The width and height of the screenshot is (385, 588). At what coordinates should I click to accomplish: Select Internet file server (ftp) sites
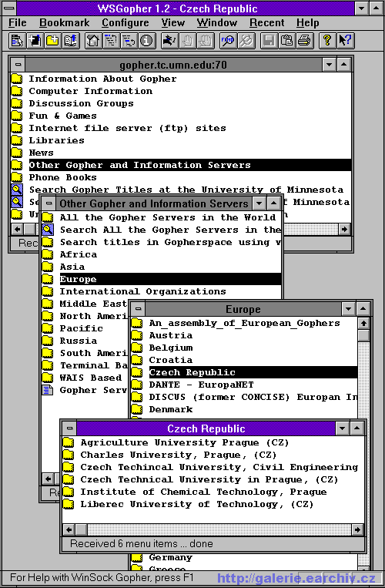(x=127, y=128)
